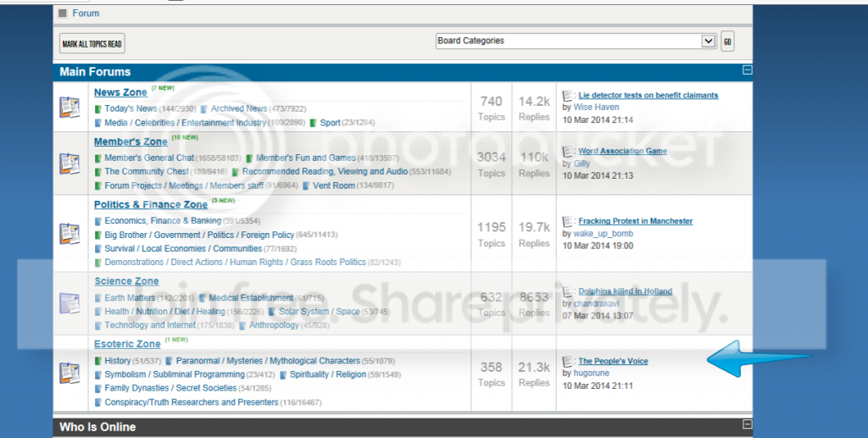Click the icon beside Medical Establishment
This screenshot has height=438, width=868.
[202, 298]
